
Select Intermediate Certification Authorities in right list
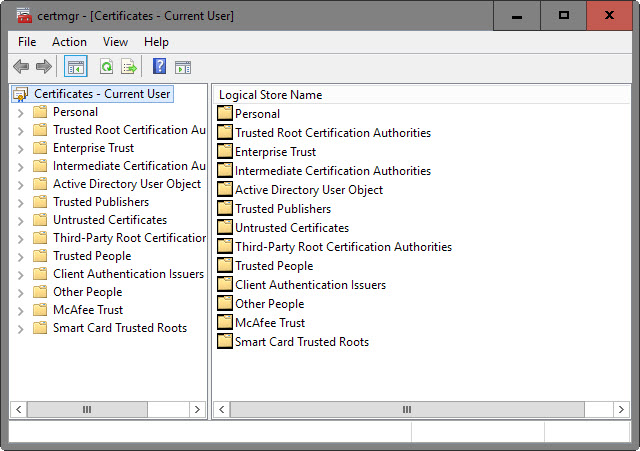(333, 171)
